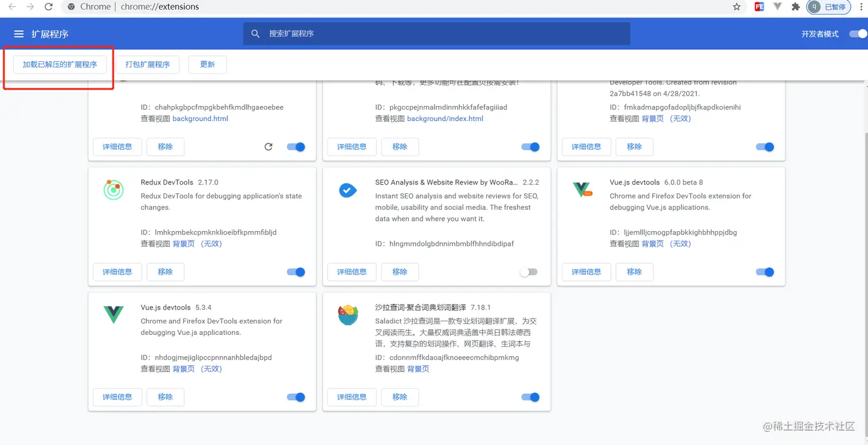This screenshot has width=868, height=445.
Task: Disable extension chahpkgbpcfmpgkbehfkmdlhgaeoebee
Action: click(296, 147)
